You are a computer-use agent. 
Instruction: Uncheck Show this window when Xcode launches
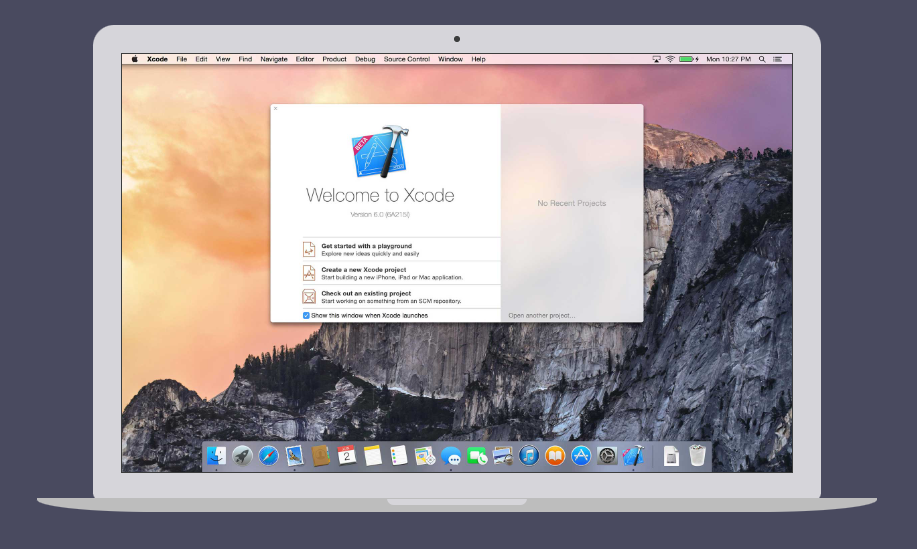306,315
